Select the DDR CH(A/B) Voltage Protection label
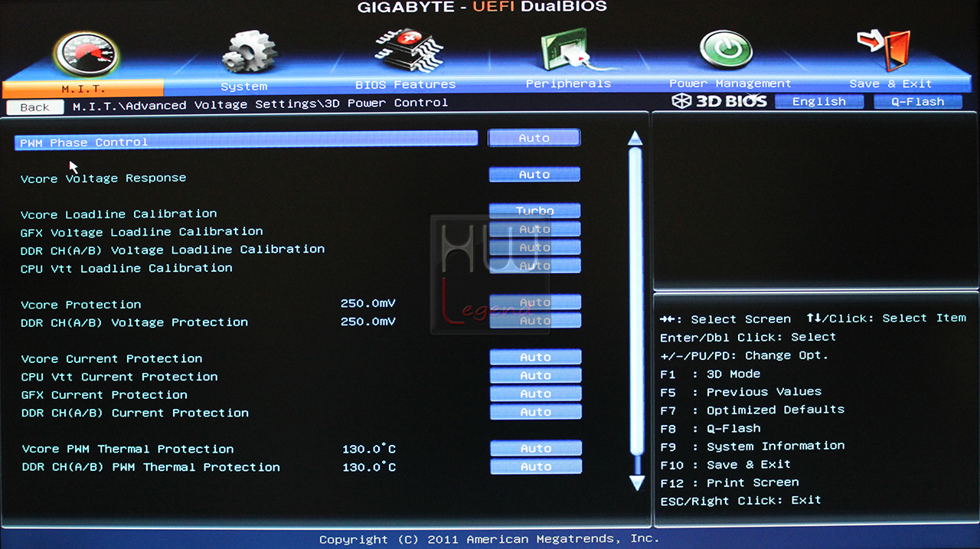 (x=135, y=322)
